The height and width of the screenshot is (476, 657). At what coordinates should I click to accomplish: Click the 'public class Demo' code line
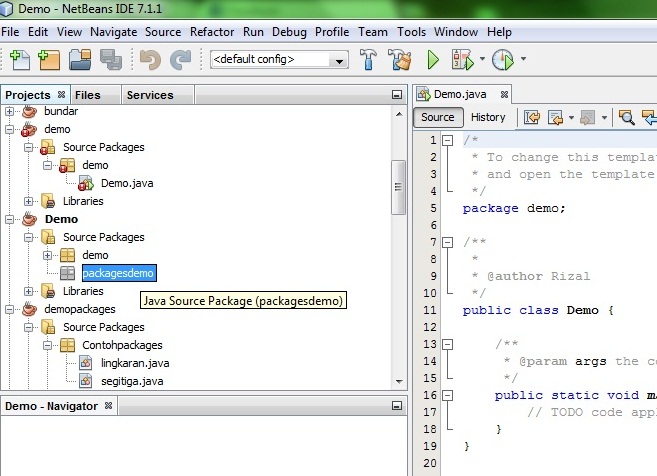tap(538, 310)
